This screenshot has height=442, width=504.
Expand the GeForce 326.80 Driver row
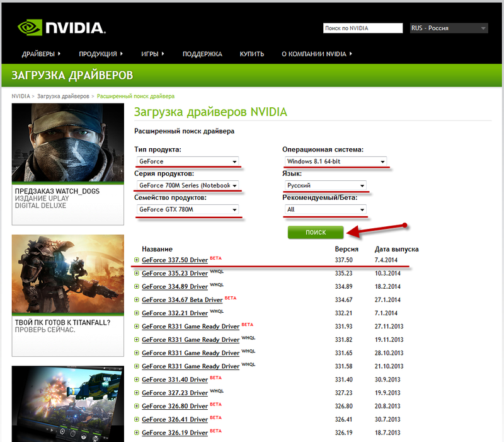pyautogui.click(x=137, y=406)
